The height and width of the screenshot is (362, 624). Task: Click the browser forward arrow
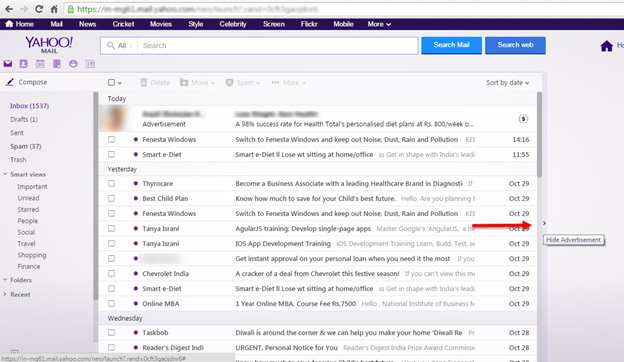(x=24, y=9)
